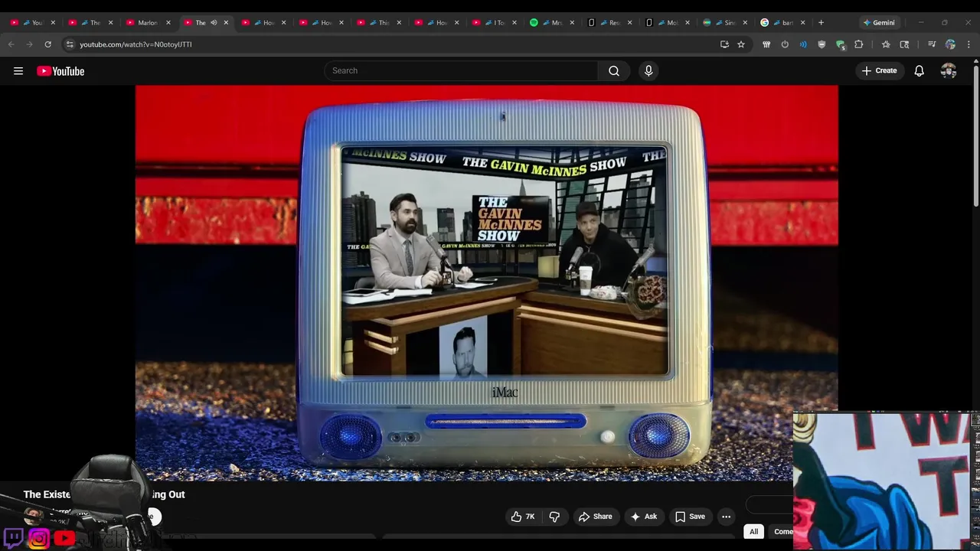Screen dimensions: 980x551
Task: Open the media controls icon in toolbar
Action: tap(932, 44)
